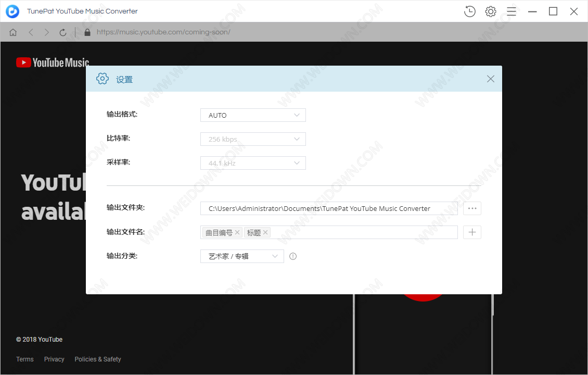Navigate forward with right arrow
This screenshot has height=375, width=588.
pyautogui.click(x=46, y=32)
